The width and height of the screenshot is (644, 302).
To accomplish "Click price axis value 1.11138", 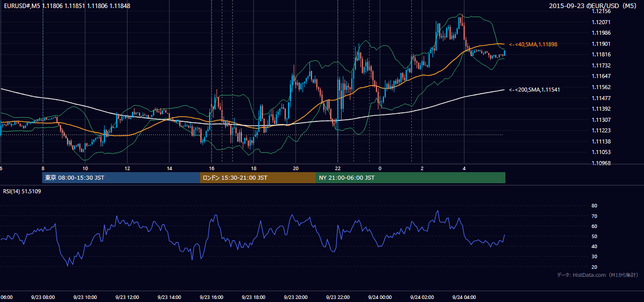I will (x=602, y=141).
